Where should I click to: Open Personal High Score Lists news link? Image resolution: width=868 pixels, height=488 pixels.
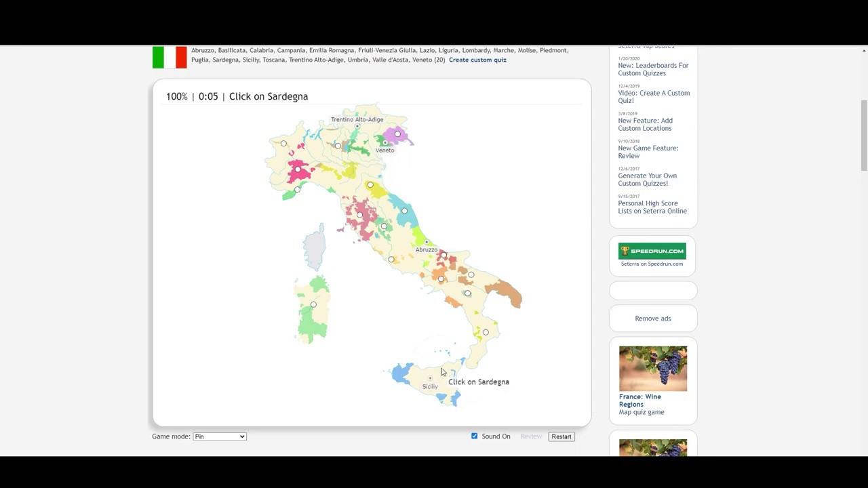(x=652, y=207)
